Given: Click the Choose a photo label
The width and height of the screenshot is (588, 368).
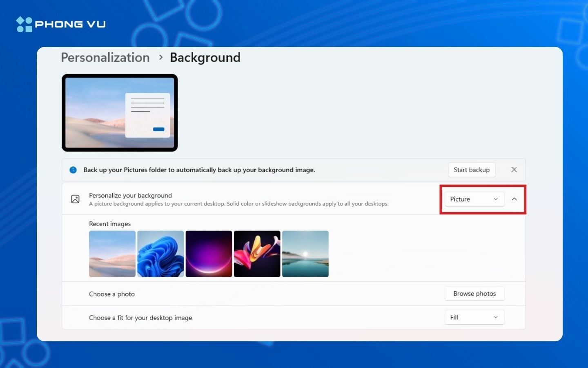Looking at the screenshot, I should [x=112, y=294].
